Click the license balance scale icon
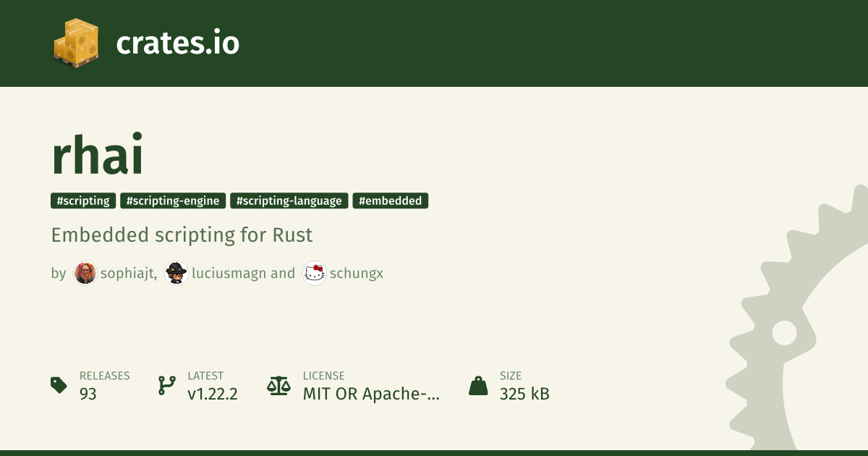The width and height of the screenshot is (868, 456). 278,385
